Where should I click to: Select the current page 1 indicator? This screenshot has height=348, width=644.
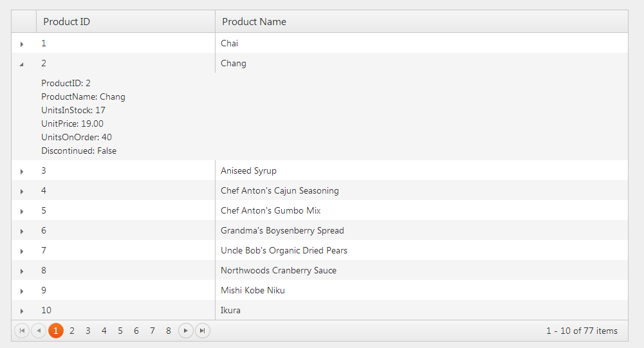56,331
